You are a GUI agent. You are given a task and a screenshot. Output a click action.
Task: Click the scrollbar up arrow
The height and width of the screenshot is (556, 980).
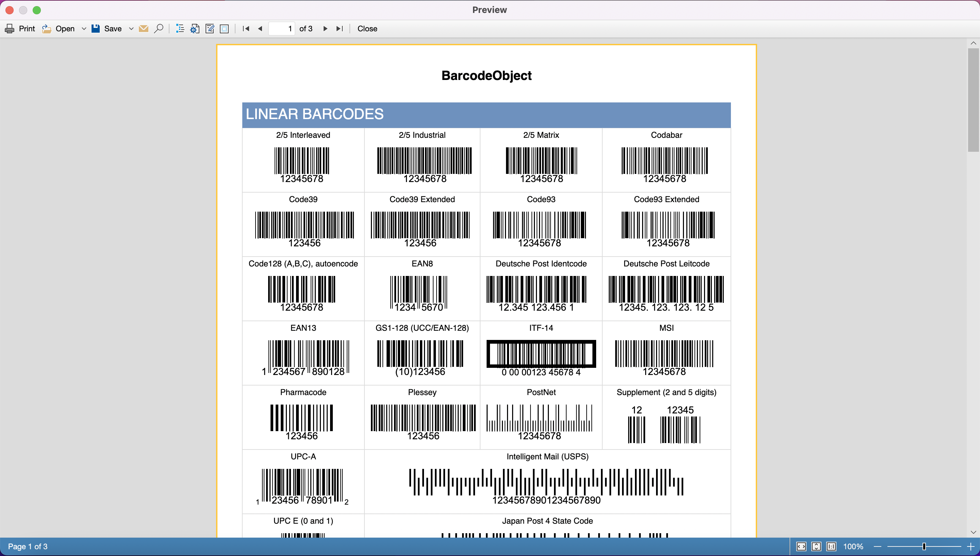click(x=973, y=43)
